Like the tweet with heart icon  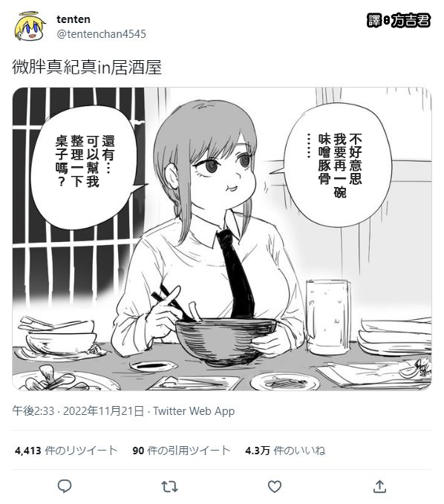[x=275, y=486]
